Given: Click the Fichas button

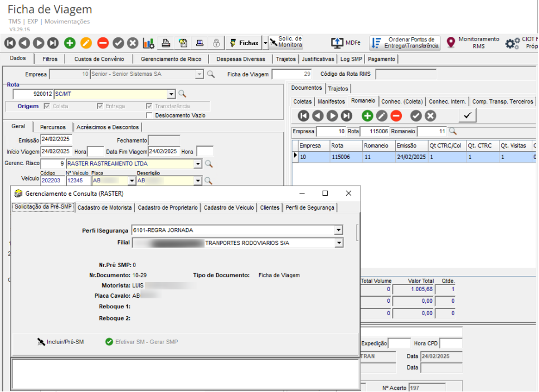Looking at the screenshot, I should 244,43.
